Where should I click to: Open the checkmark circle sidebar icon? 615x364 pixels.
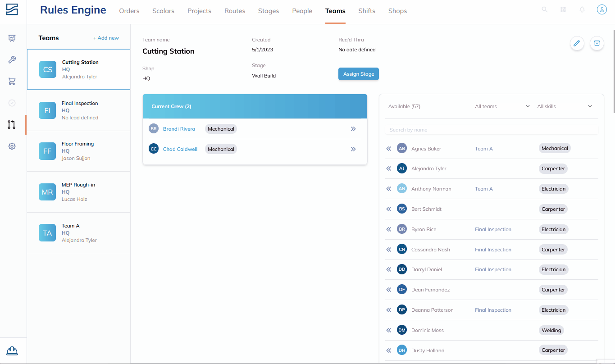[x=12, y=103]
